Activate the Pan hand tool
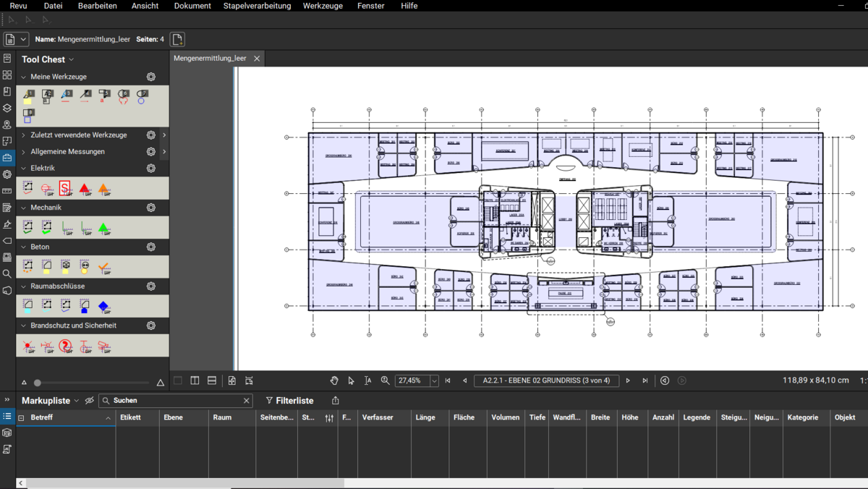Viewport: 868px width, 489px height. coord(334,380)
